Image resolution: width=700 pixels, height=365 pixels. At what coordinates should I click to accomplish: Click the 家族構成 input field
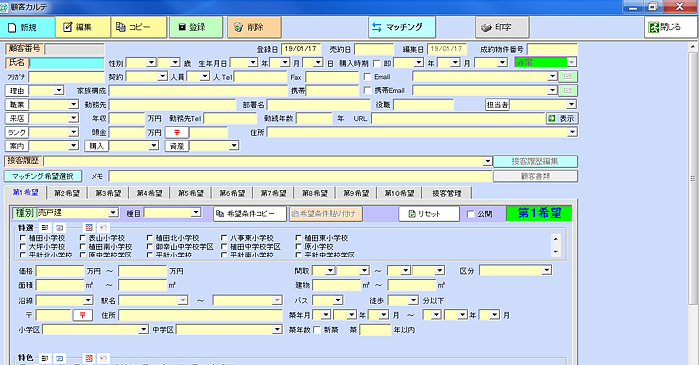pos(199,90)
